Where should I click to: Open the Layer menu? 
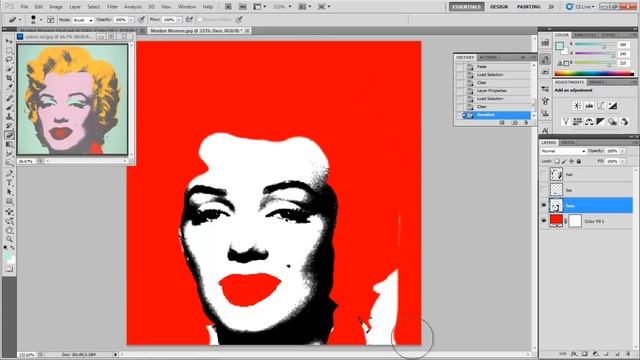pos(75,7)
